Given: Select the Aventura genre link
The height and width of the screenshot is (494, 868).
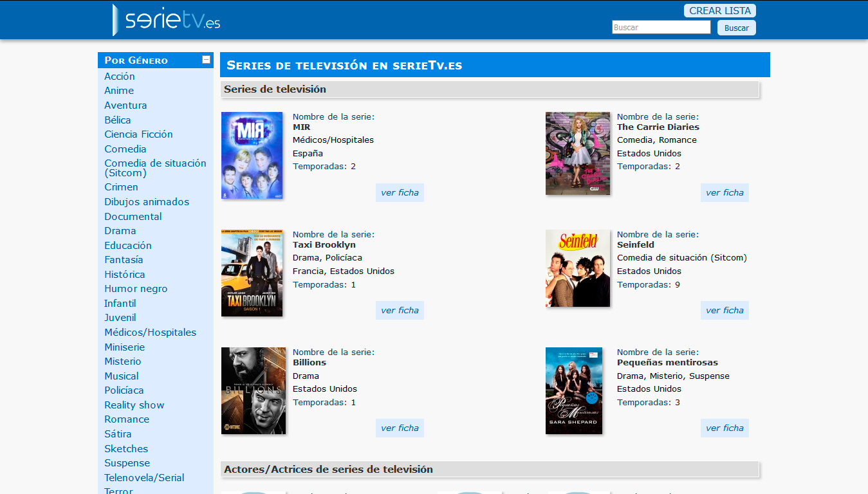Looking at the screenshot, I should (125, 105).
